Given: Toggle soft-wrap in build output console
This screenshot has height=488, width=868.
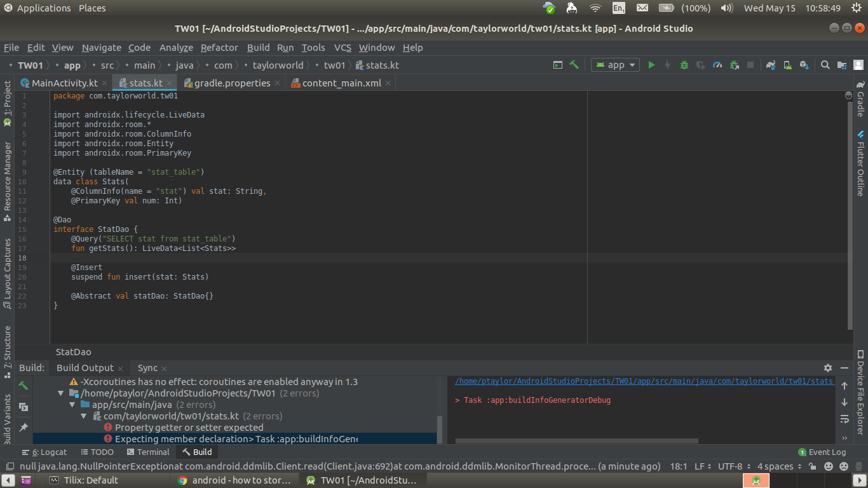Looking at the screenshot, I should 844,419.
